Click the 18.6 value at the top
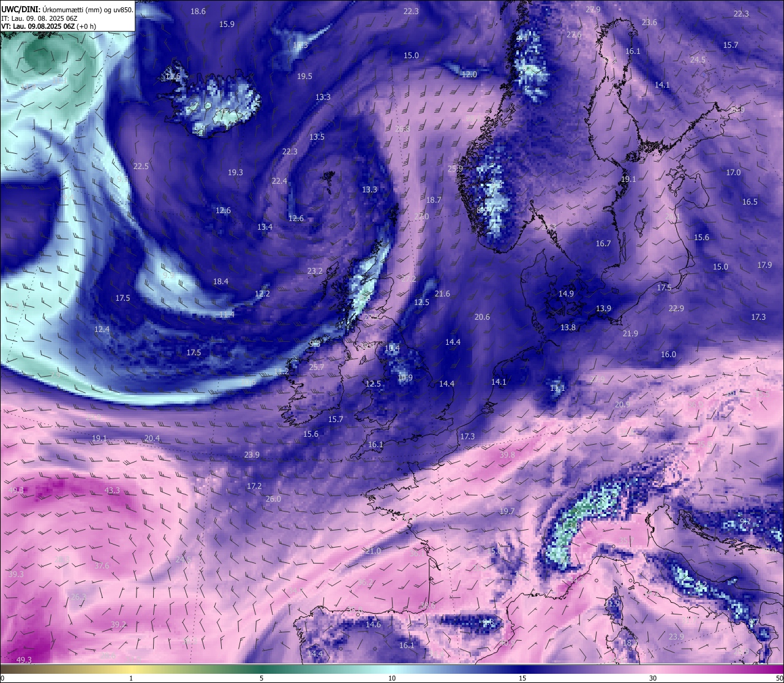 click(198, 11)
